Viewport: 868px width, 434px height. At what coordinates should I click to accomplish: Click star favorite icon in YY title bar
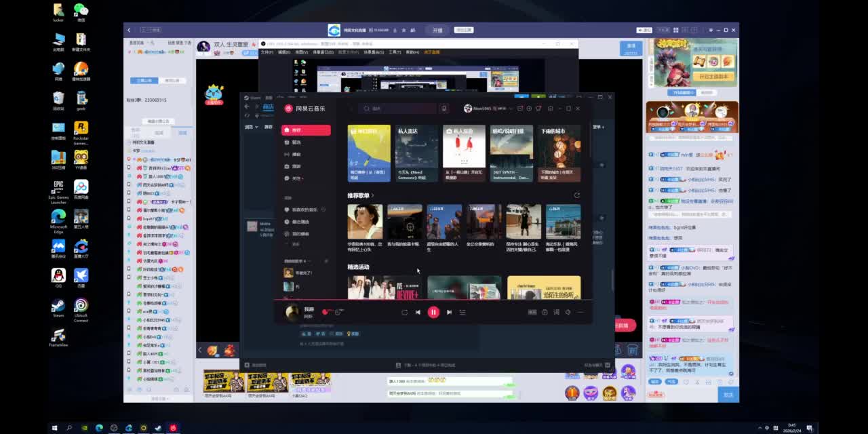pos(404,31)
